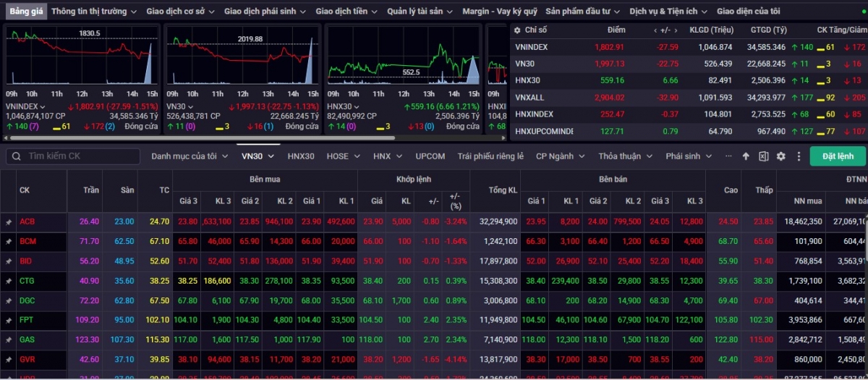This screenshot has width=868, height=380.
Task: Click the CTG stock symbol
Action: [27, 281]
